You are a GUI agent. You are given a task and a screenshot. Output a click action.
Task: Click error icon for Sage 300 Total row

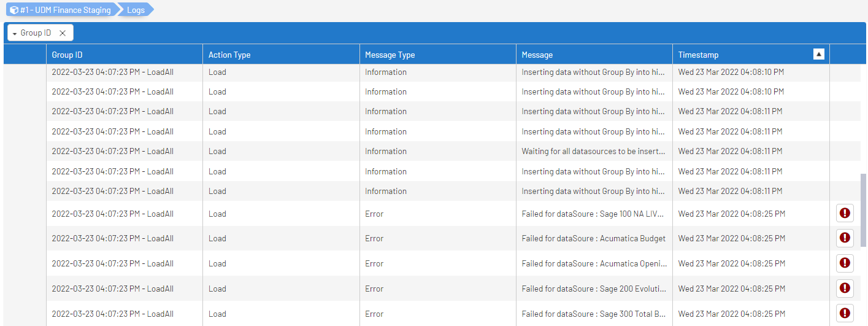coord(845,313)
